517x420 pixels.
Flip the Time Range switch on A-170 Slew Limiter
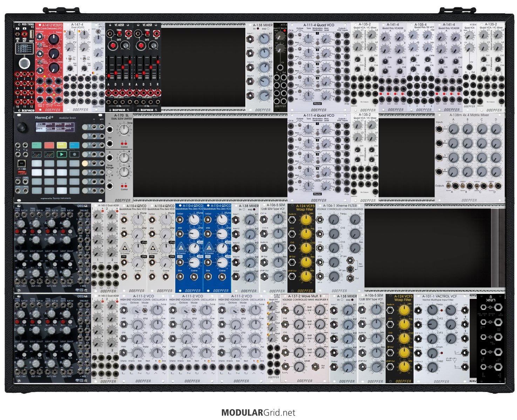coord(110,172)
